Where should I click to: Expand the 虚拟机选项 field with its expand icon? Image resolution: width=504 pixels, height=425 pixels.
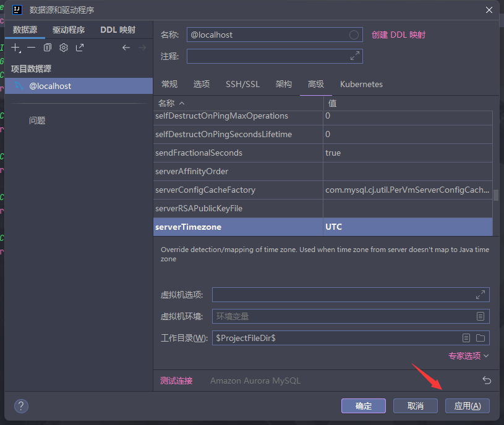[481, 295]
